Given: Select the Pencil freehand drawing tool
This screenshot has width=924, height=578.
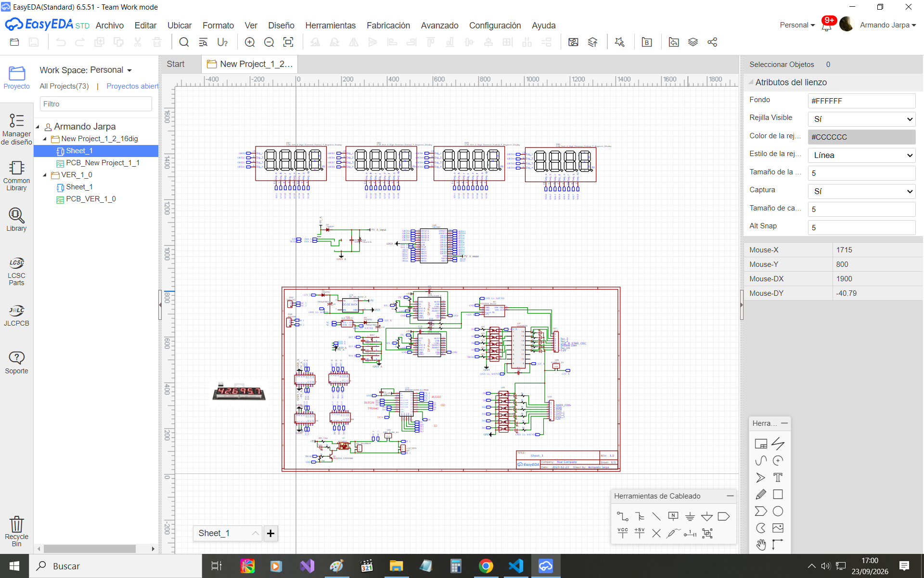Looking at the screenshot, I should [x=761, y=494].
